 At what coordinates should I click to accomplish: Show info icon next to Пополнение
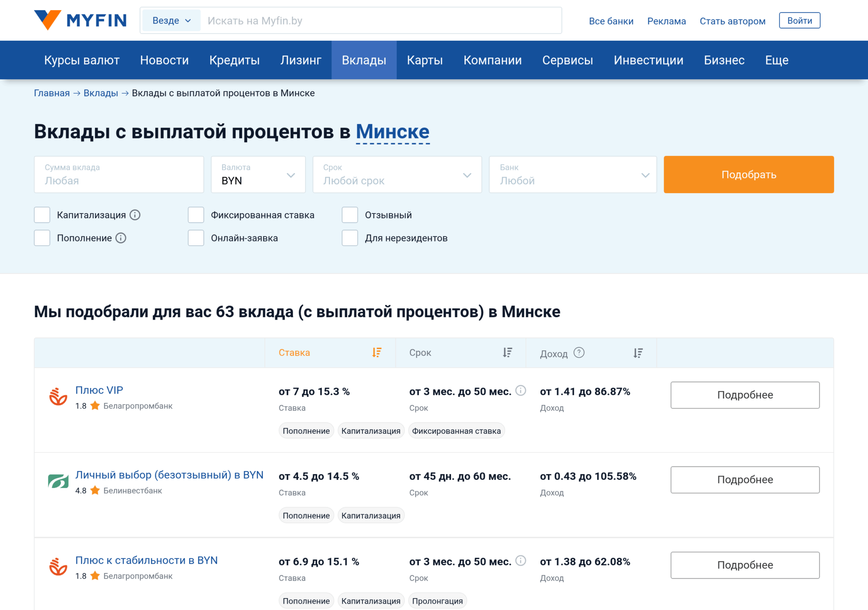(121, 238)
